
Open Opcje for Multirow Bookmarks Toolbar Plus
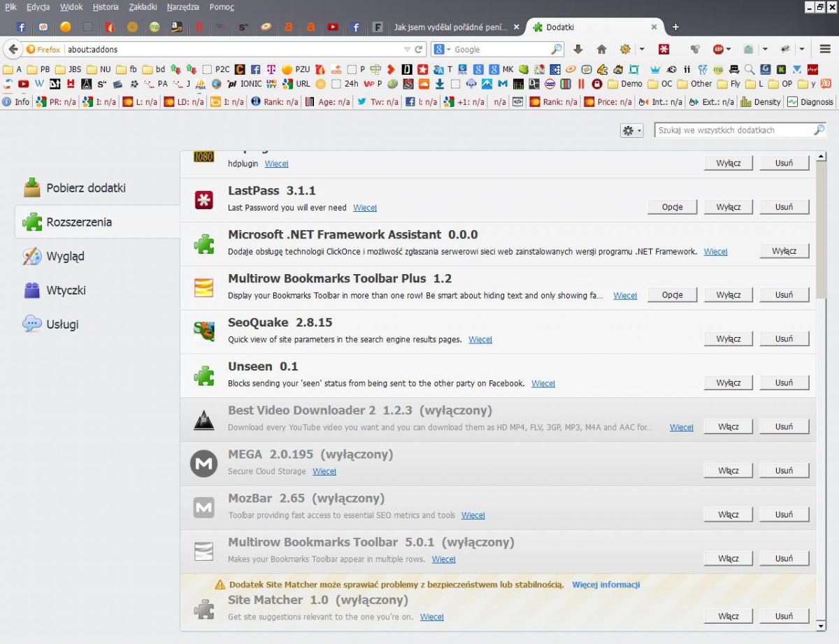coord(673,295)
